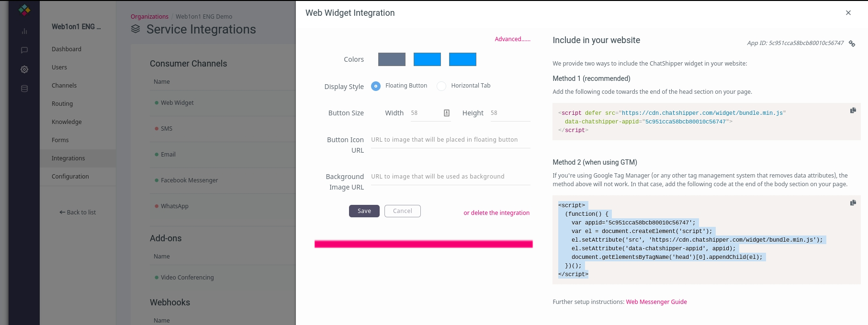Close the Web Widget Integration panel
Viewport: 868px width, 325px height.
pyautogui.click(x=848, y=13)
